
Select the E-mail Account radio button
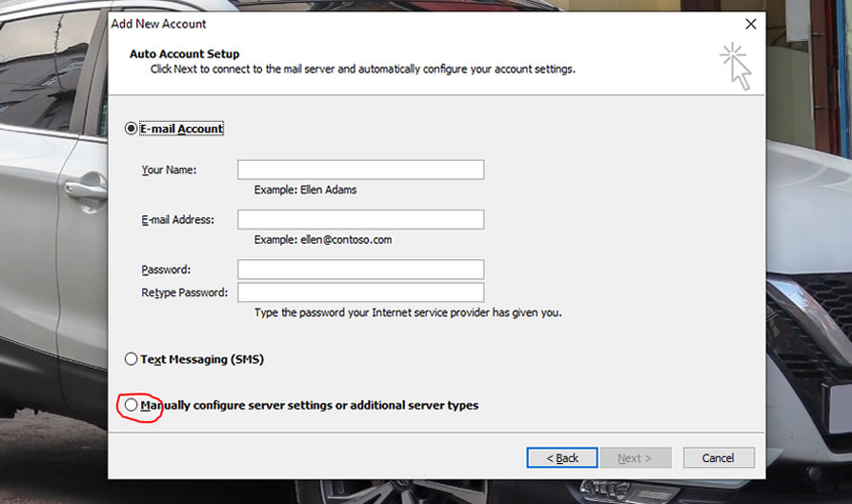[131, 129]
